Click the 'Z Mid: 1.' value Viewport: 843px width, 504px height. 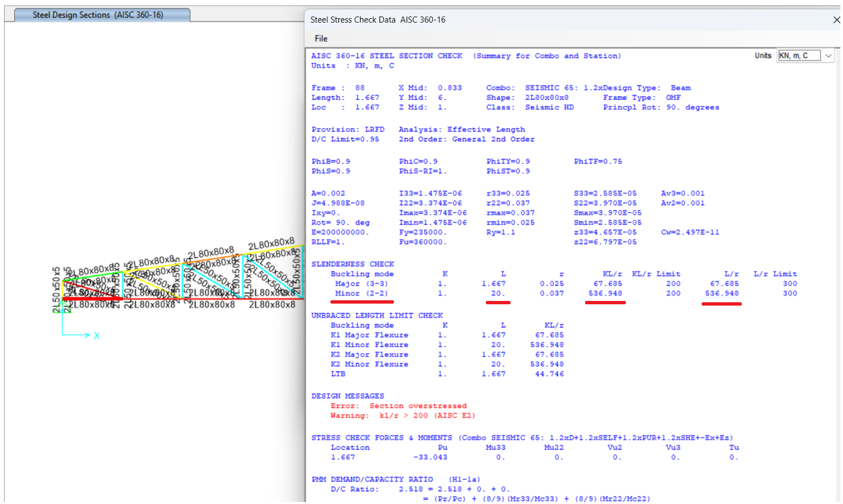(423, 107)
